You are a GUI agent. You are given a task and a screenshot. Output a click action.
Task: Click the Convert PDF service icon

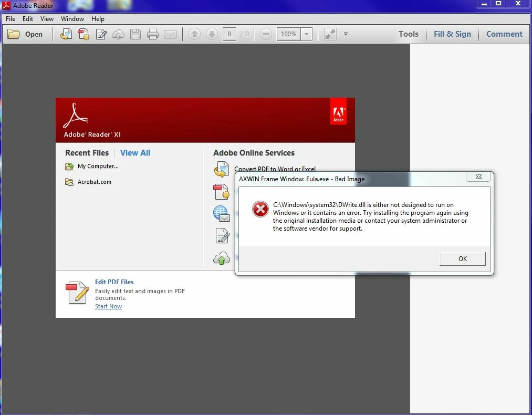pos(222,169)
